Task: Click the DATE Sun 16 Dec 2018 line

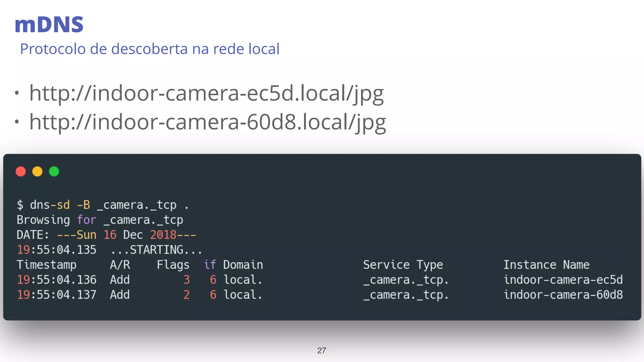Action: [x=106, y=235]
